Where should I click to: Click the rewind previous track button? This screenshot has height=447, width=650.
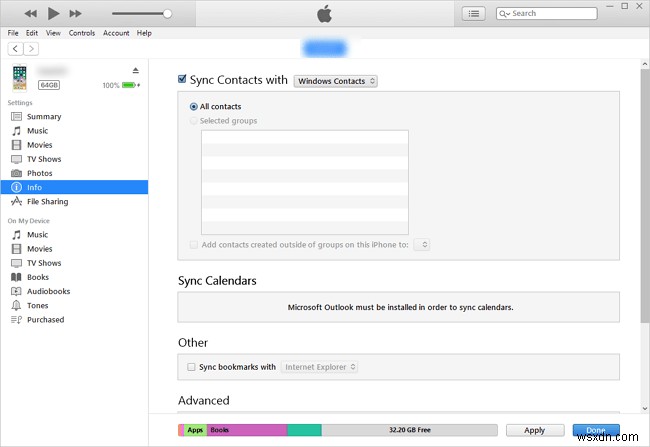[x=30, y=14]
